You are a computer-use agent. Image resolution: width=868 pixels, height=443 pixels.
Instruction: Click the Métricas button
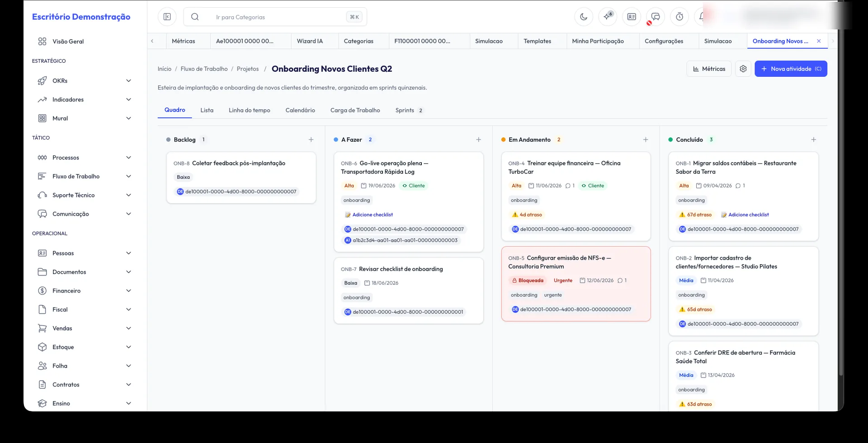pyautogui.click(x=709, y=69)
